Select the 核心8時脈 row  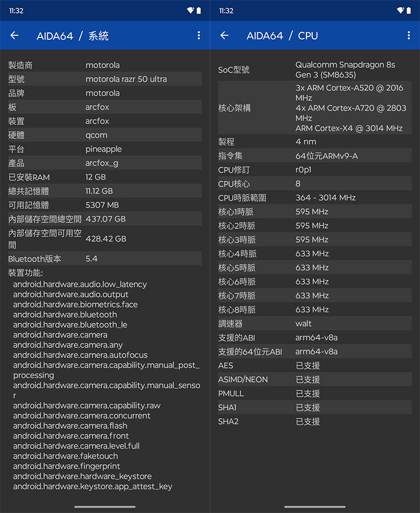point(314,309)
